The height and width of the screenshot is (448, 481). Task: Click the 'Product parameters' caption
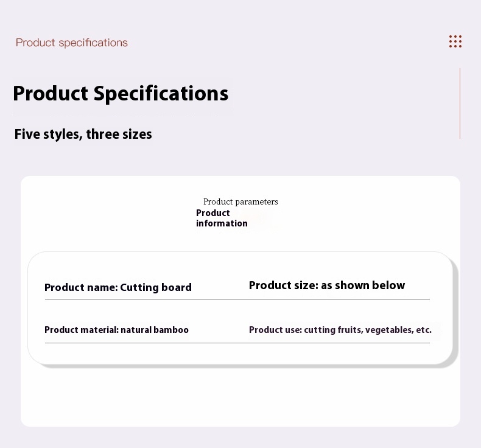(240, 201)
